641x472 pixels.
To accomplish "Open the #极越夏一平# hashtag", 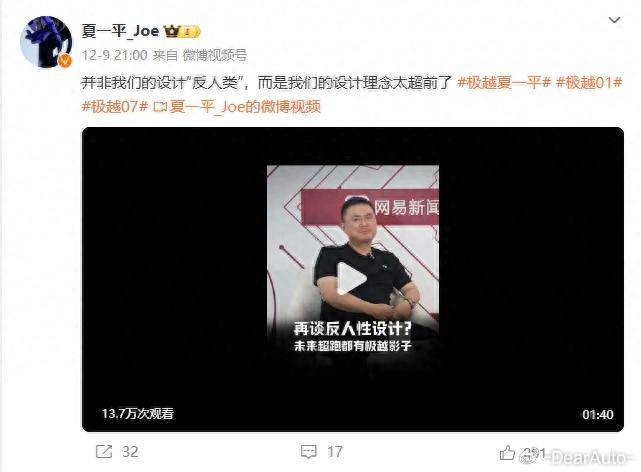I will 504,83.
